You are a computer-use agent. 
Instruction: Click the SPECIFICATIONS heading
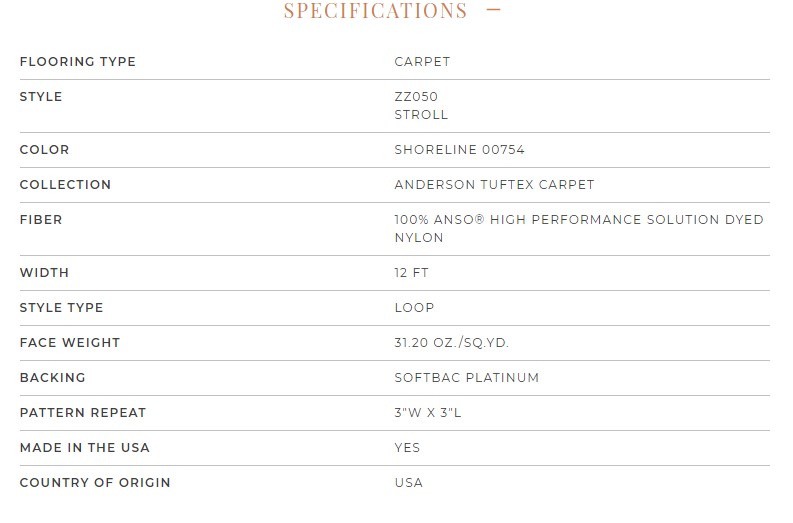click(375, 11)
